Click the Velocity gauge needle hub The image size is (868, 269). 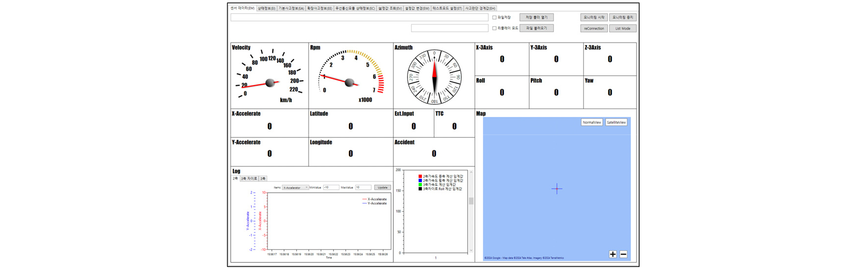(x=270, y=83)
